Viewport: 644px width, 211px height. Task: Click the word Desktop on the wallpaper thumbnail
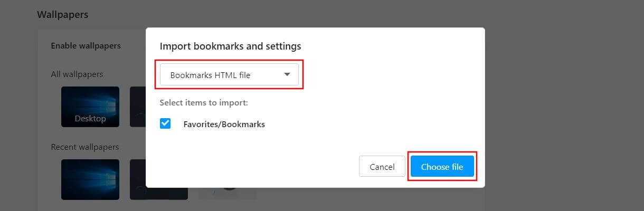90,119
